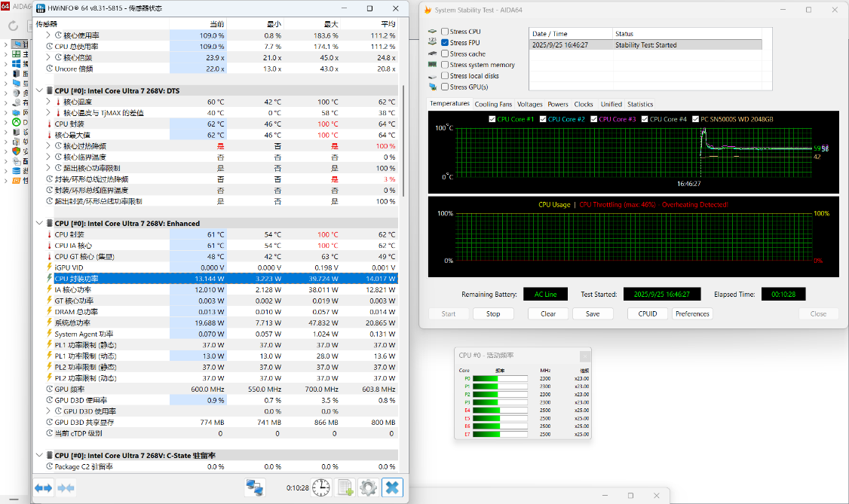Uncheck the Stress FPU checkbox
The width and height of the screenshot is (849, 504).
445,43
